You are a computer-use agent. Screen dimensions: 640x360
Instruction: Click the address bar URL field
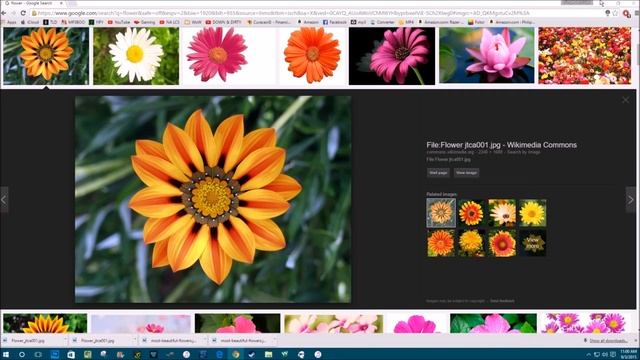[x=318, y=13]
